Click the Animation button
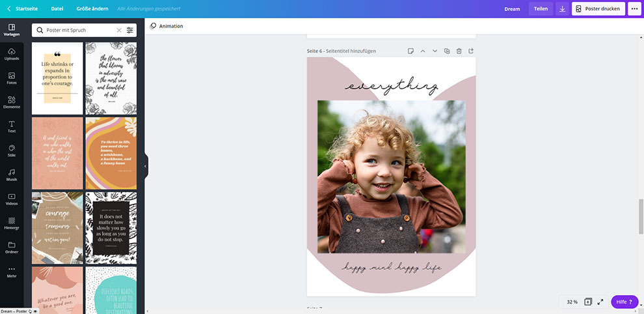The height and width of the screenshot is (314, 644). click(x=167, y=26)
